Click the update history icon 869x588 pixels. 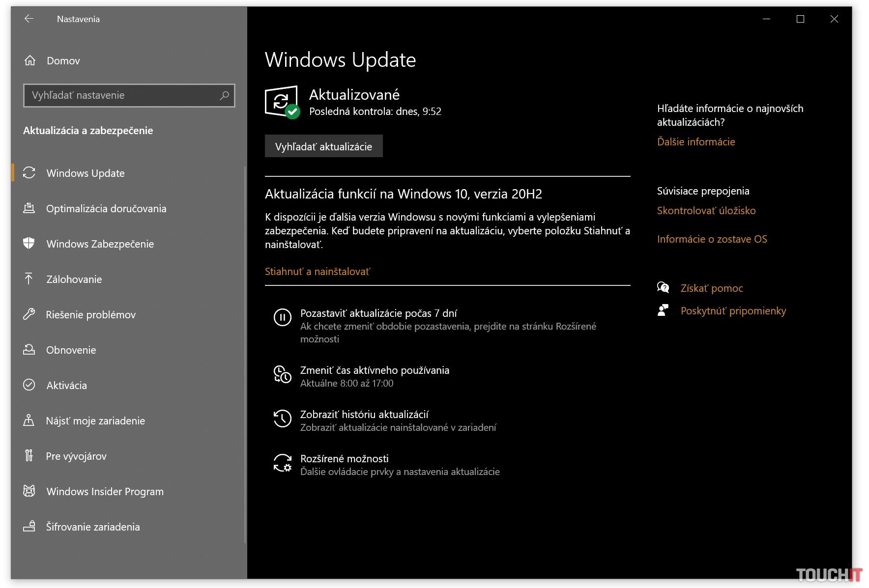pos(282,419)
